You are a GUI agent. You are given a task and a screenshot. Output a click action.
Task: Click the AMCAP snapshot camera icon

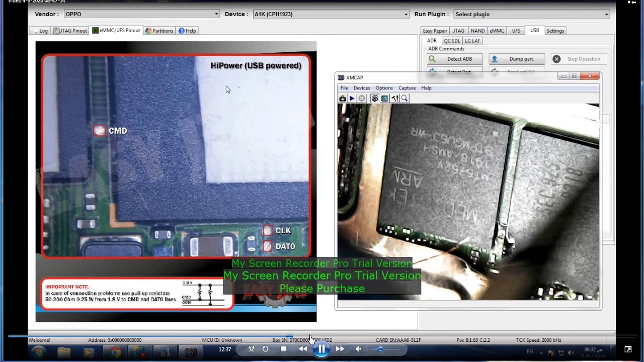point(343,99)
